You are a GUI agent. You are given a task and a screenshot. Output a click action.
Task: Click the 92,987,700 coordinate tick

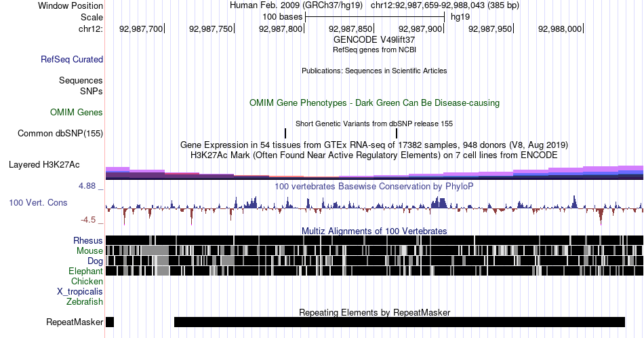142,29
